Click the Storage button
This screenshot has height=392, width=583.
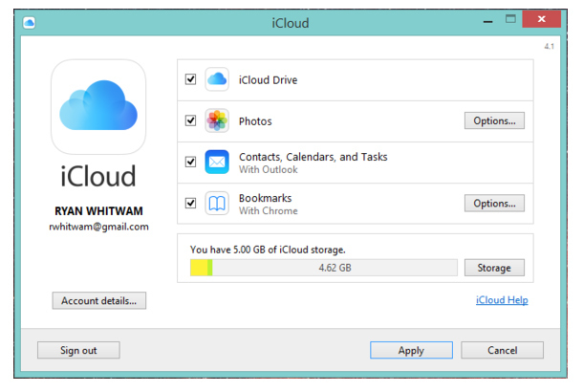point(494,268)
